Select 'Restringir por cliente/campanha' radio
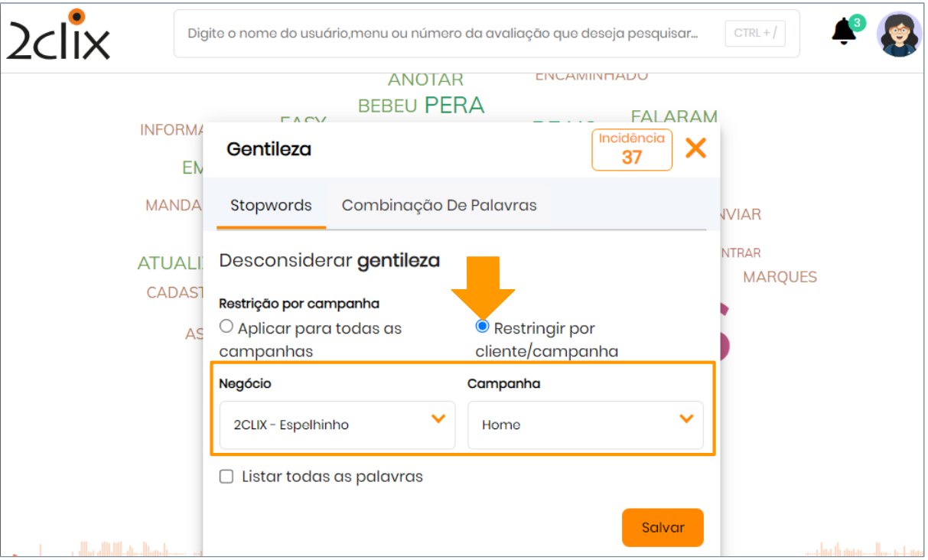 (x=482, y=327)
